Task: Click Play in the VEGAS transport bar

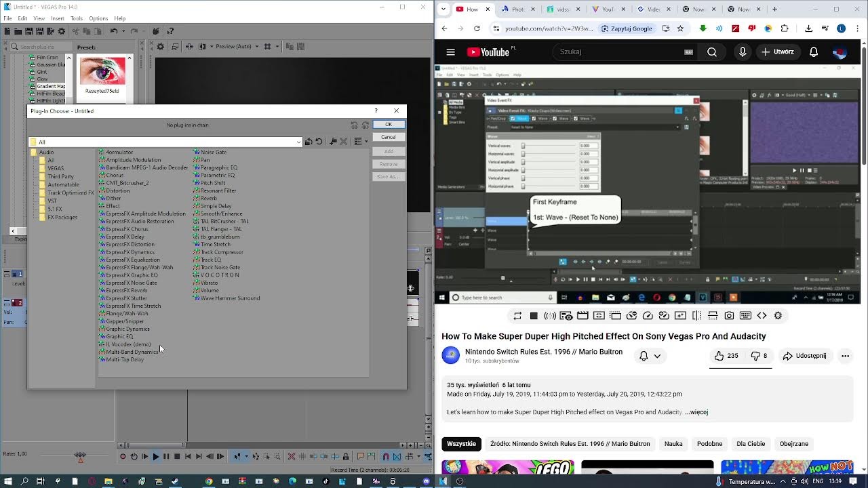Action: coord(156,457)
